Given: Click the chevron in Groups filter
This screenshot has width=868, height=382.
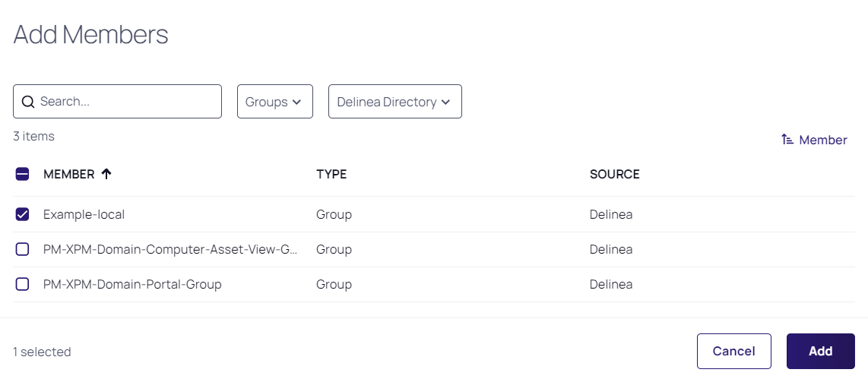Looking at the screenshot, I should [297, 102].
